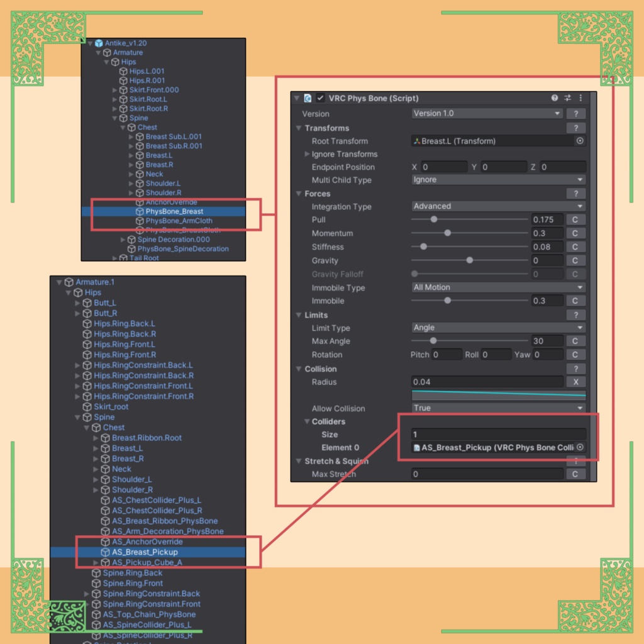Image resolution: width=644 pixels, height=644 pixels.
Task: Open the Version 1.0 dropdown
Action: [x=487, y=113]
